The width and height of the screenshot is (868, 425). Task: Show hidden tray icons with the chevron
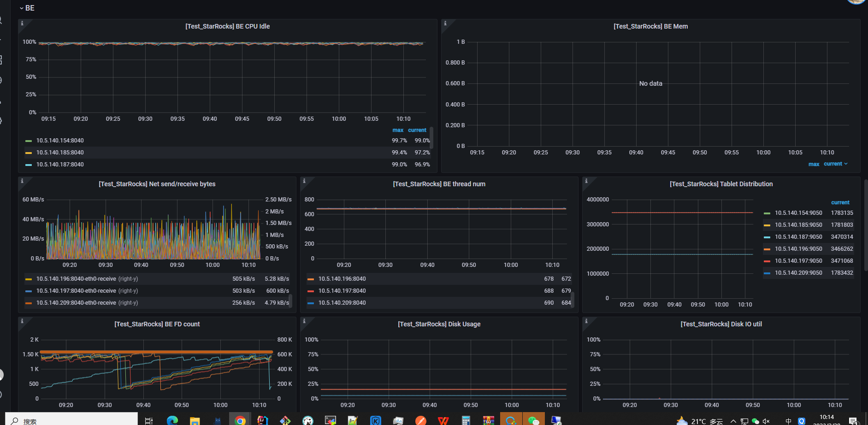(x=733, y=421)
